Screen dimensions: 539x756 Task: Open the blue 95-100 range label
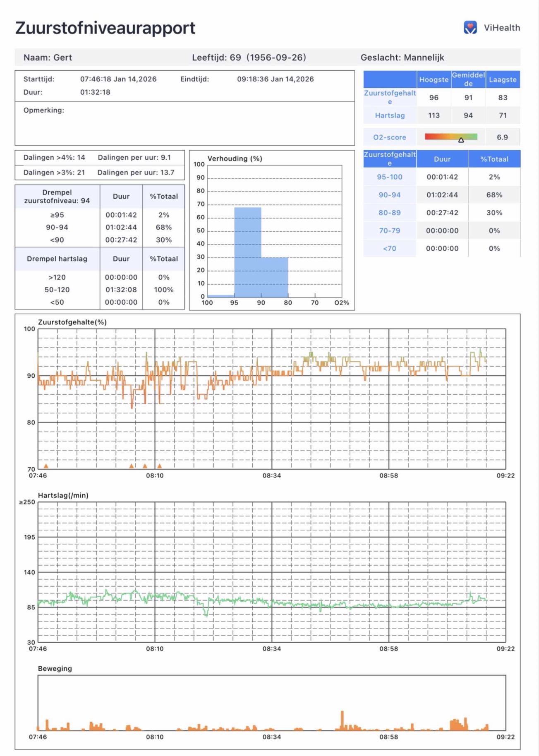[x=390, y=177]
